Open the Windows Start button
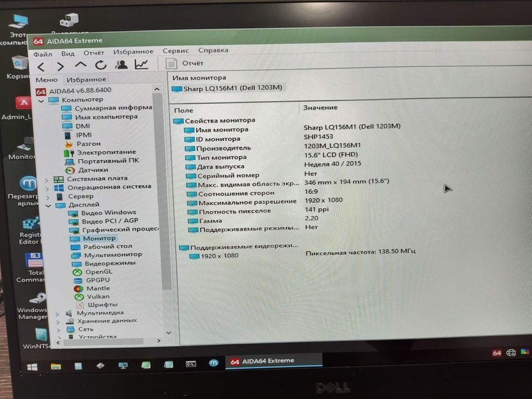 coord(32,367)
